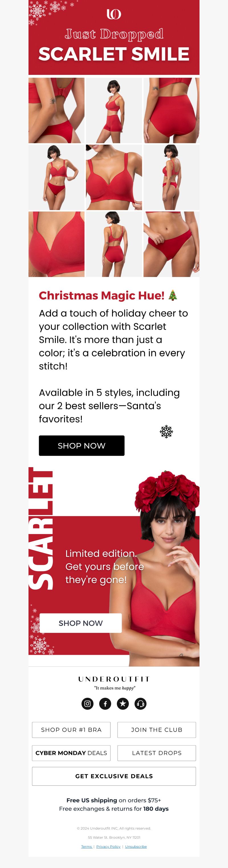
Task: Open the Instagram social icon
Action: click(87, 703)
